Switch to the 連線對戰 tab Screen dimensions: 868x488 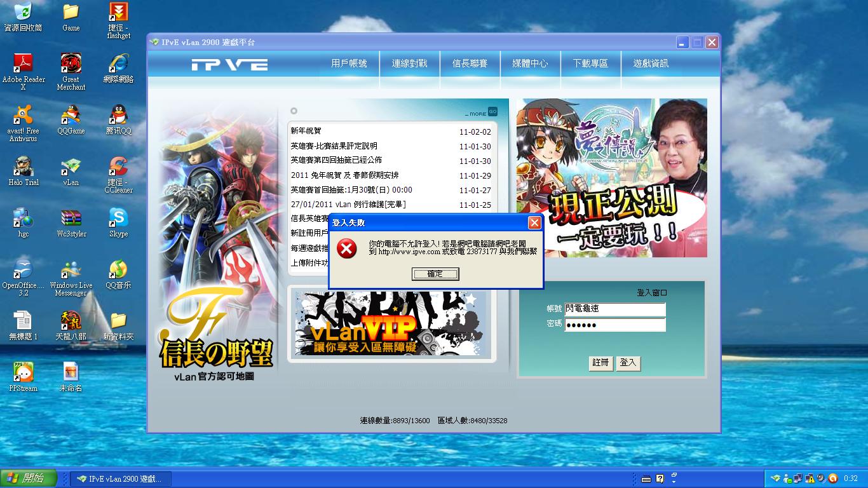[x=409, y=64]
